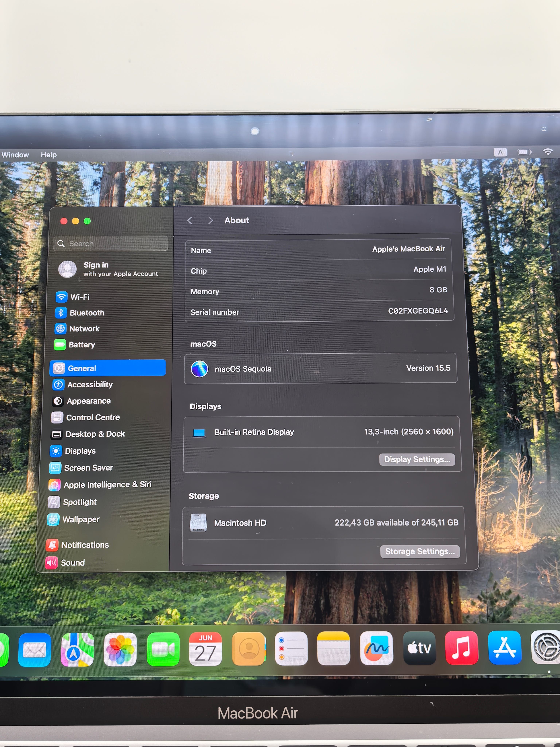Click the built-in display monitor icon
The width and height of the screenshot is (560, 747).
(199, 433)
